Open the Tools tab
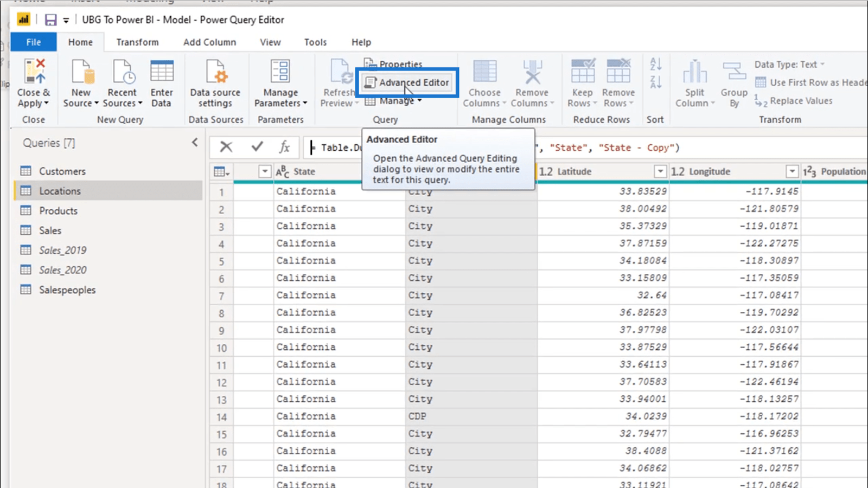 (x=315, y=42)
